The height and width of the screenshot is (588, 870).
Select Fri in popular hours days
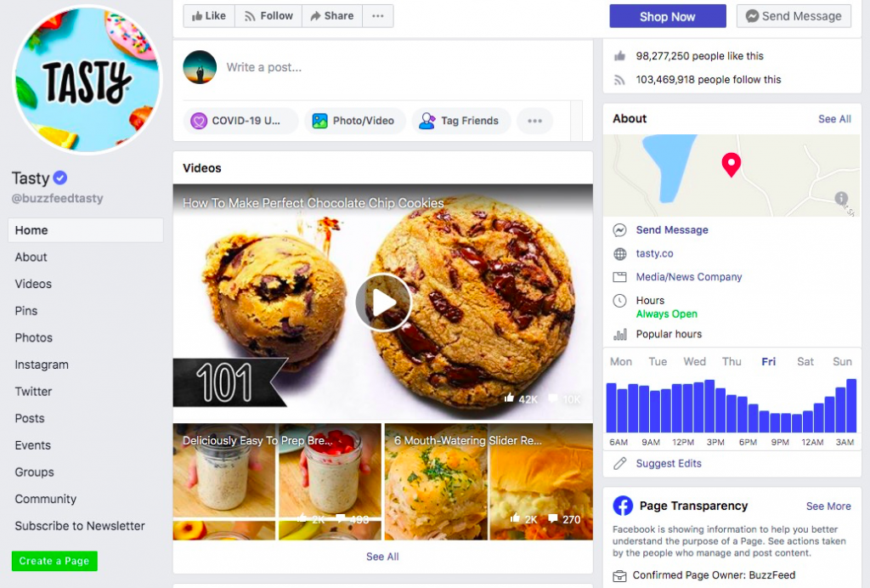[x=768, y=362]
